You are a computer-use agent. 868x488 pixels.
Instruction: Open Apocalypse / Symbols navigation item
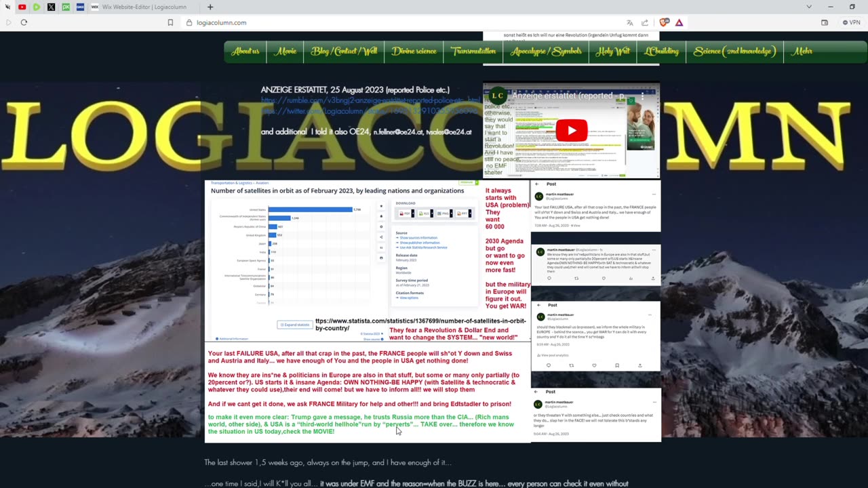[x=546, y=52]
